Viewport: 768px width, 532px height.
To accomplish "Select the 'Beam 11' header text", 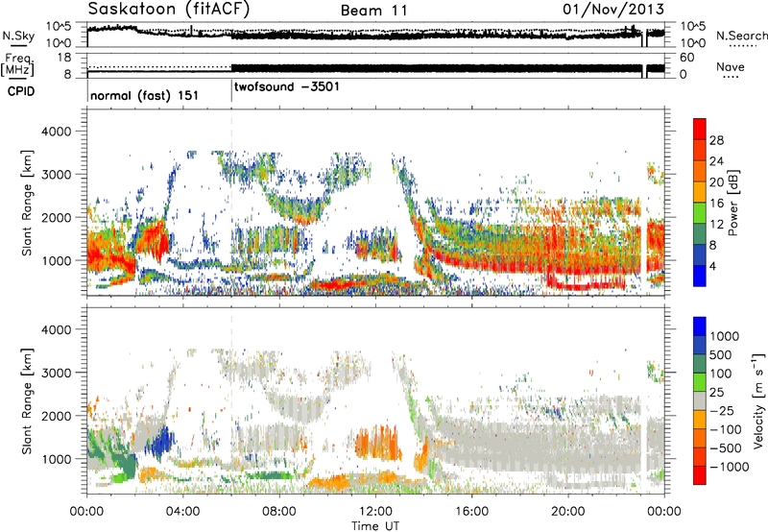I will (374, 11).
